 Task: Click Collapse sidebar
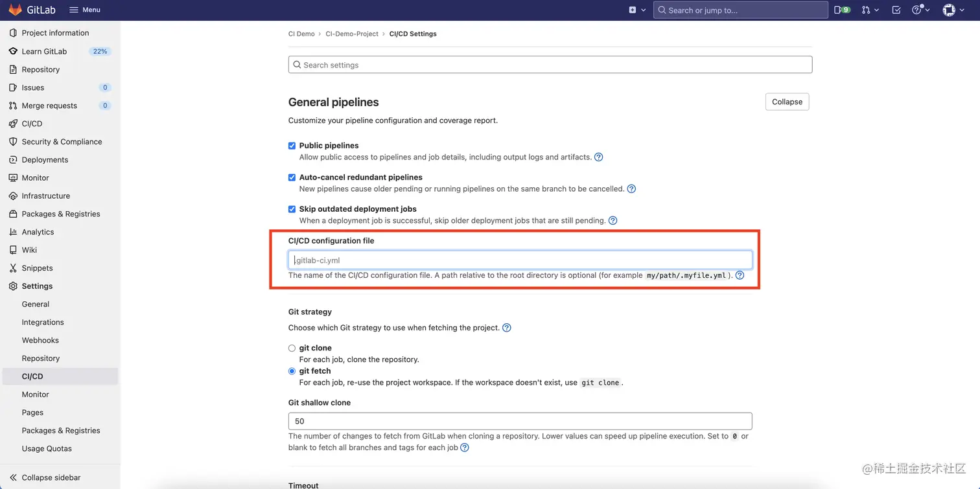pyautogui.click(x=45, y=477)
